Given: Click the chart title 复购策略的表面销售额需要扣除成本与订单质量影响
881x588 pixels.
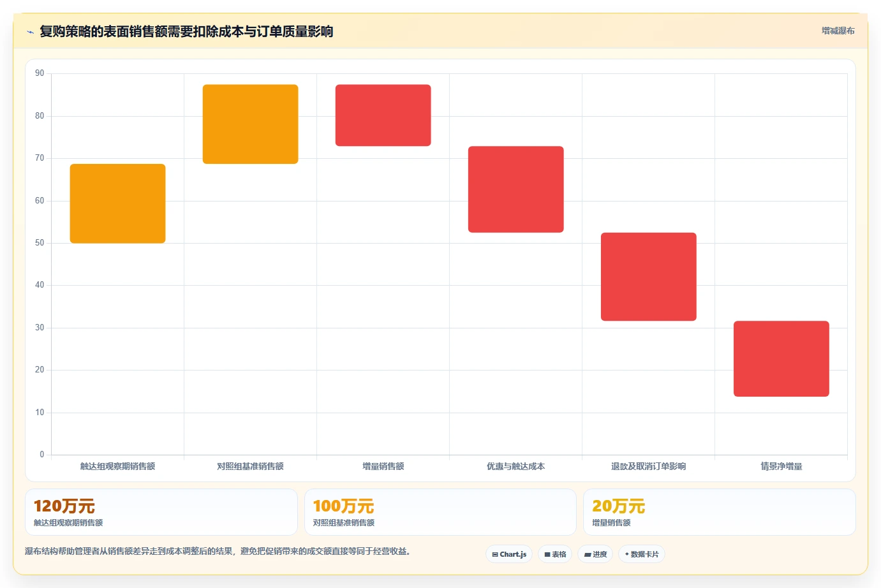Looking at the screenshot, I should [x=186, y=31].
